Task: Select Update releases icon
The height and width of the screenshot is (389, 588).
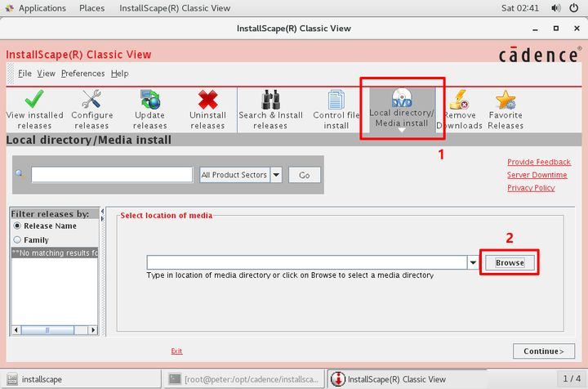Action: pyautogui.click(x=149, y=101)
